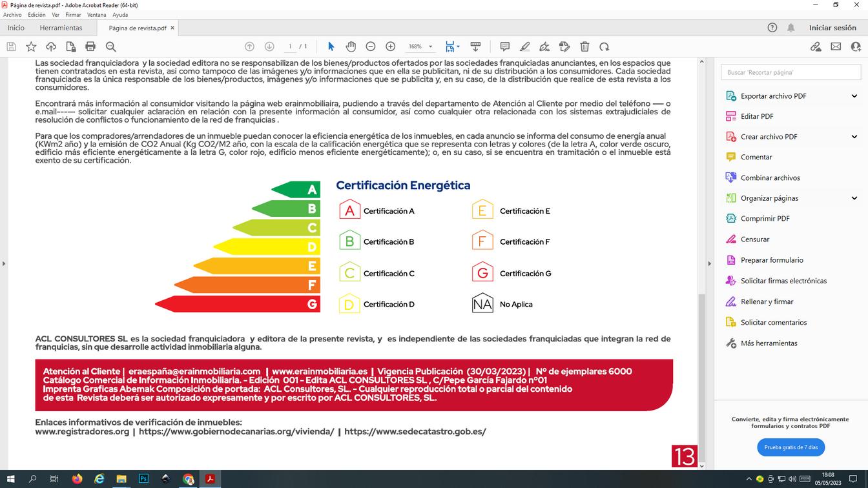Open the share link icon
Viewport: 868px width, 488px height.
click(x=816, y=46)
